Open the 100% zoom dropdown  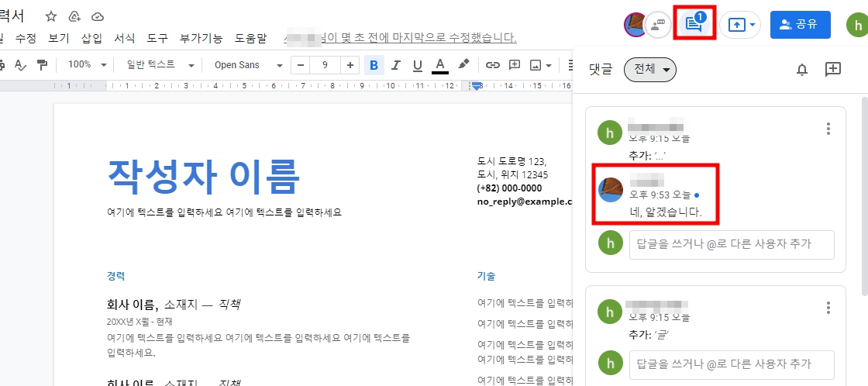tap(87, 65)
